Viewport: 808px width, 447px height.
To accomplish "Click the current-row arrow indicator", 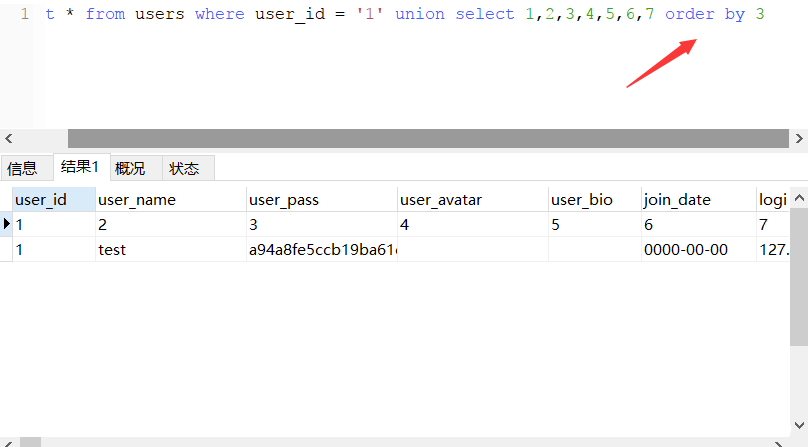I will (x=6, y=224).
